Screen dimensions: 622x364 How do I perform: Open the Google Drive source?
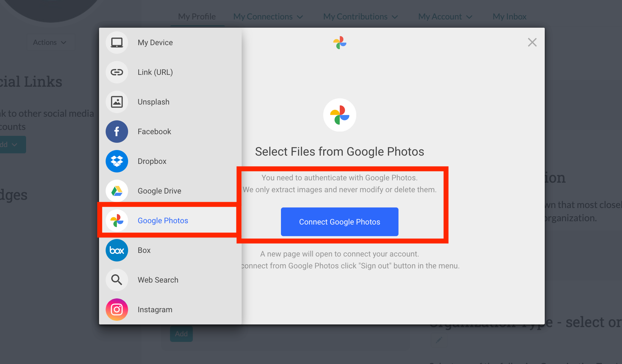[x=159, y=191]
